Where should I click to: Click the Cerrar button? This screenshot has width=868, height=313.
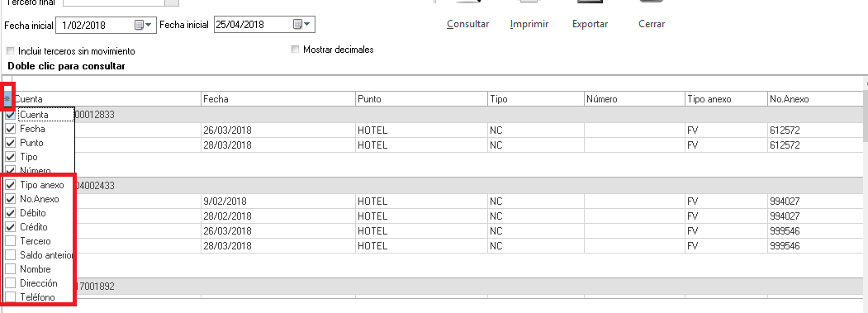click(652, 24)
